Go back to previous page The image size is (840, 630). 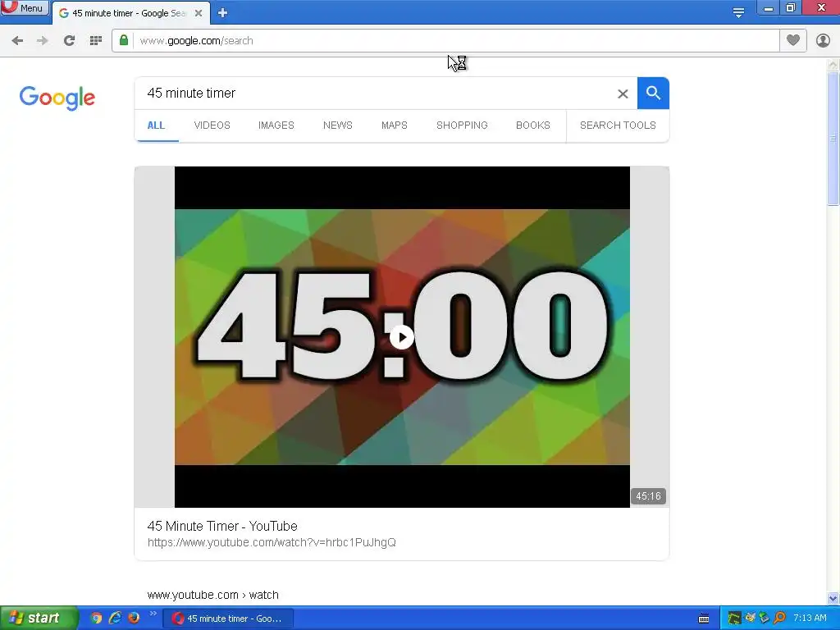17,41
